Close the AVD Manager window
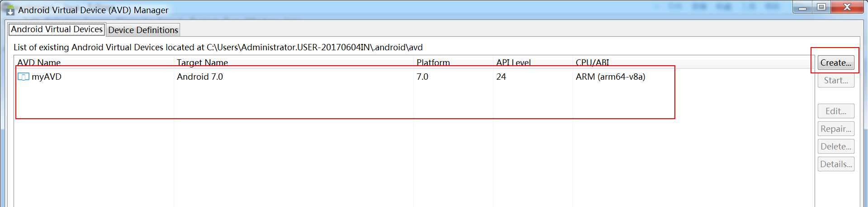The width and height of the screenshot is (868, 207). coord(847,7)
